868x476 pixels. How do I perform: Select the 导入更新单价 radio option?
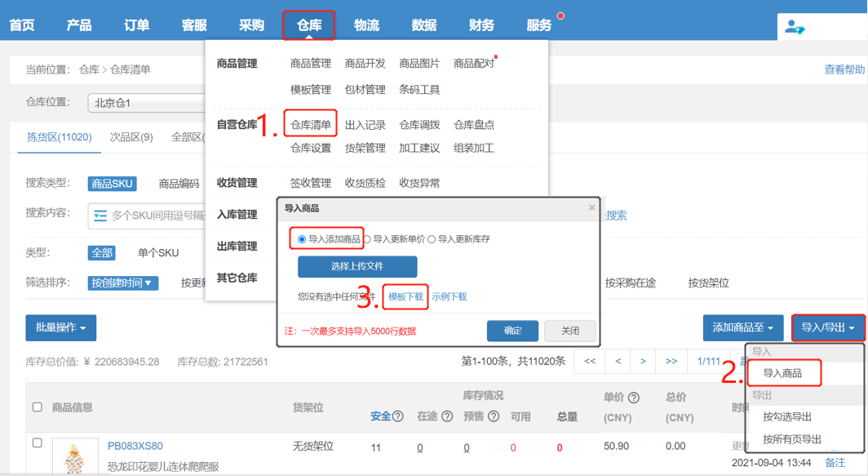click(x=367, y=239)
